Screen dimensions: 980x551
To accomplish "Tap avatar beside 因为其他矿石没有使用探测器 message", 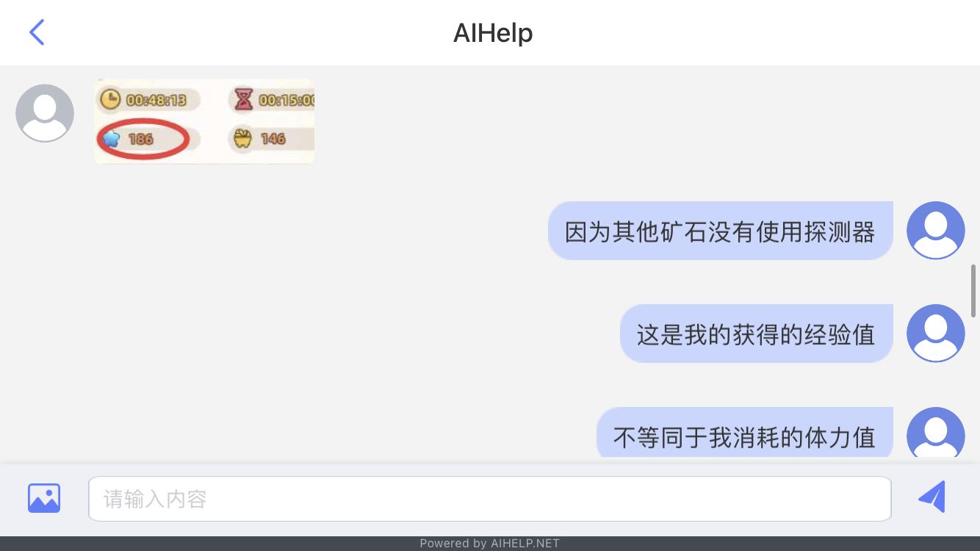I will coord(936,230).
